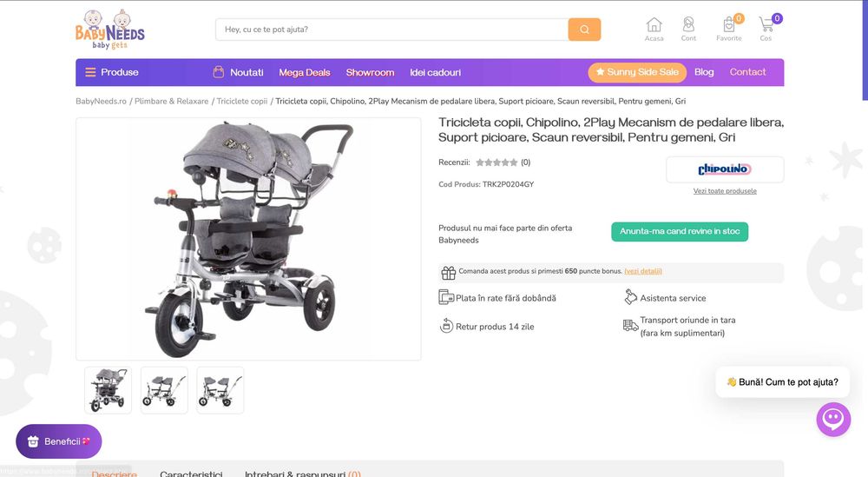The width and height of the screenshot is (868, 477).
Task: Open the Cont account icon
Action: point(688,29)
